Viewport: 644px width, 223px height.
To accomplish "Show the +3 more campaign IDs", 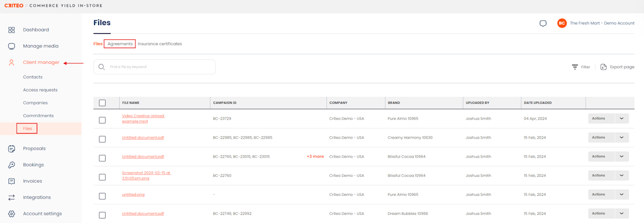I will pos(315,157).
